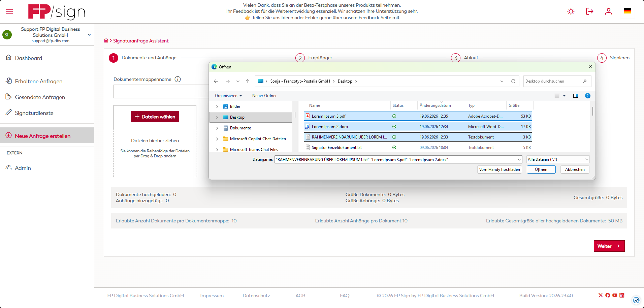
Task: Click the logout icon in header
Action: click(x=590, y=11)
